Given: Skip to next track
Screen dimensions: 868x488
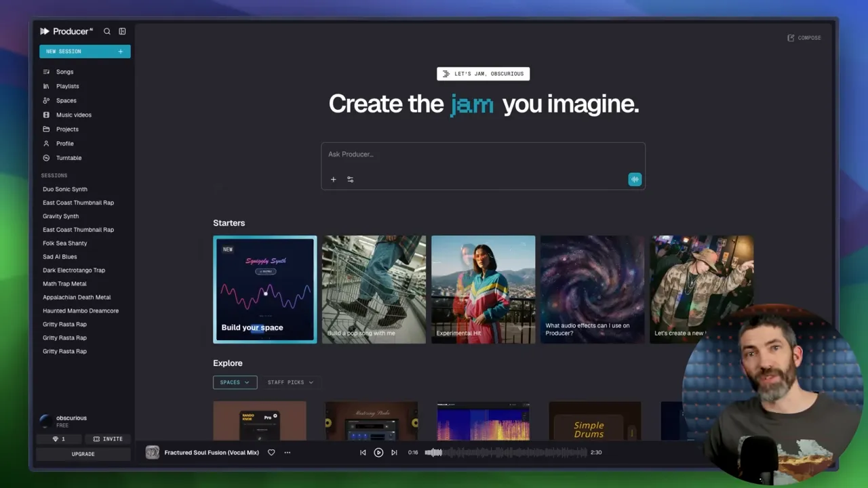Looking at the screenshot, I should pyautogui.click(x=394, y=452).
